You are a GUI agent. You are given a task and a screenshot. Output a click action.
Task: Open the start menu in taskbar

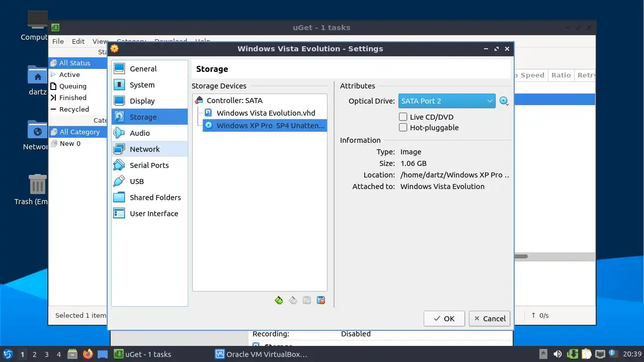8,354
